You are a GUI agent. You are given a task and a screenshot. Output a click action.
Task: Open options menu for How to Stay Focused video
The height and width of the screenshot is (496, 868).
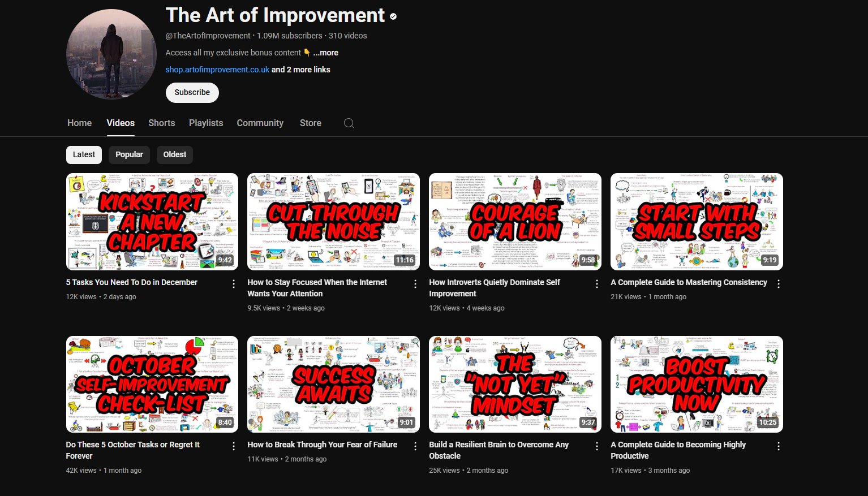point(415,284)
